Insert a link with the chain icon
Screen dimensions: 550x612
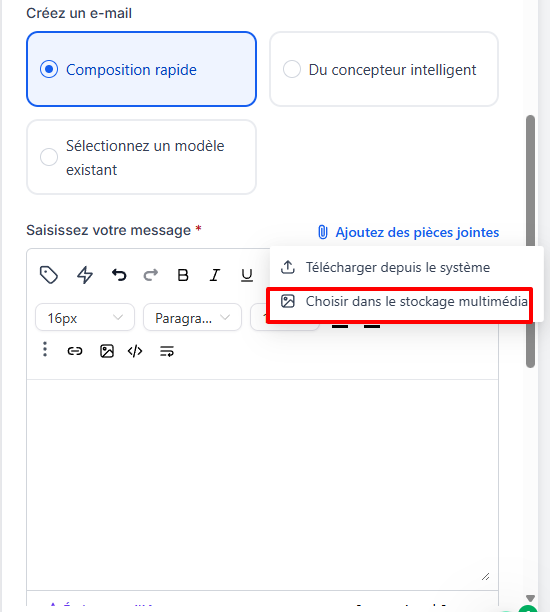tap(75, 351)
